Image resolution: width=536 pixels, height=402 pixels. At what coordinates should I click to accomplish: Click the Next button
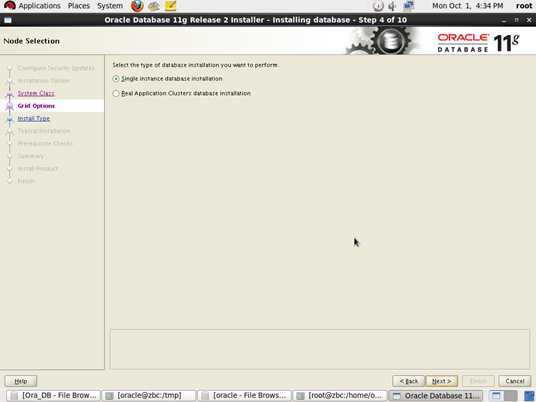(442, 381)
